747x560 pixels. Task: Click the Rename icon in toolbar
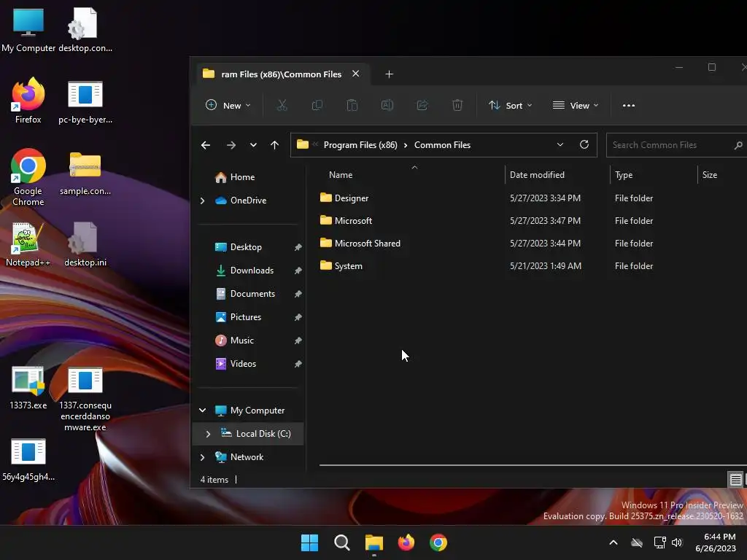point(387,105)
